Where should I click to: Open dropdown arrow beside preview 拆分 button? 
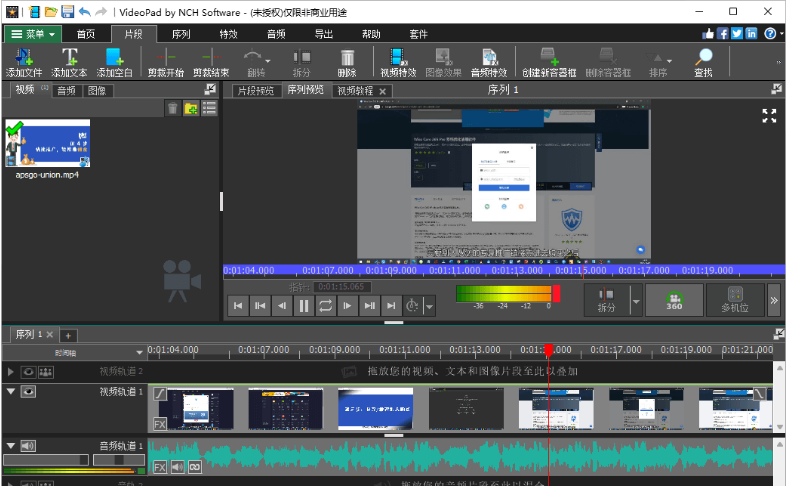(636, 300)
